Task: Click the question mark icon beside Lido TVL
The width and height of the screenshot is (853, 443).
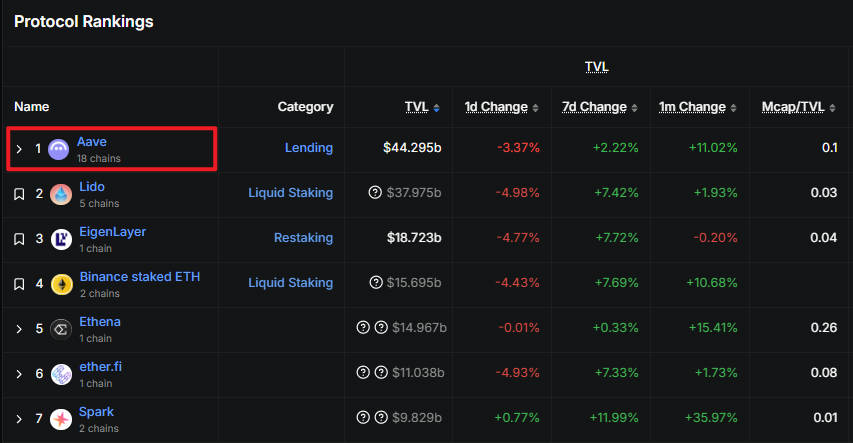Action: (x=375, y=193)
